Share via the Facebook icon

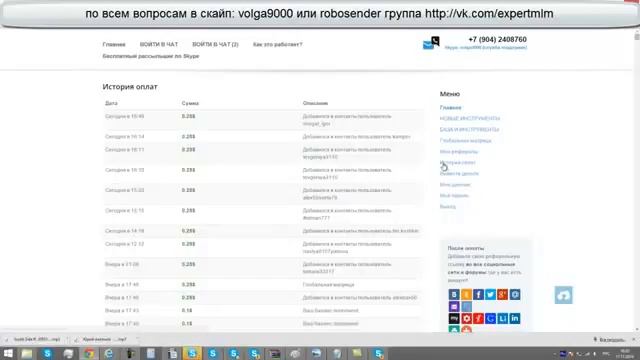pyautogui.click(x=478, y=294)
